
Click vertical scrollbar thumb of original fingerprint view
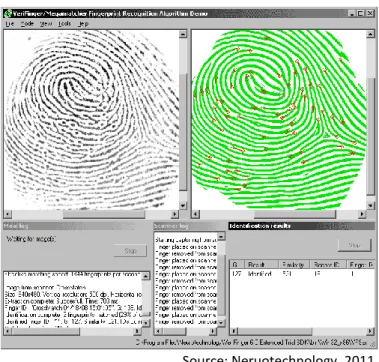183,132
